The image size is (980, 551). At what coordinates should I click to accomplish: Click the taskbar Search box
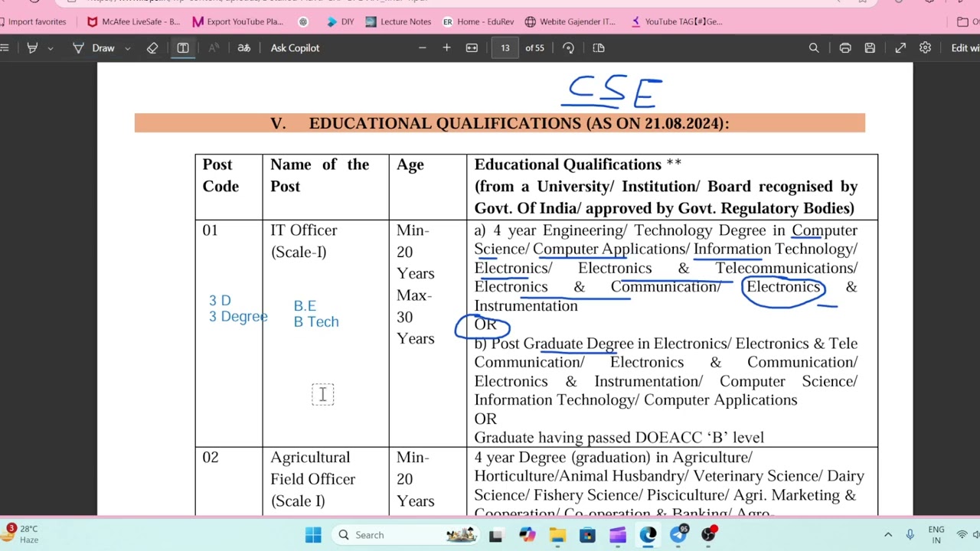click(407, 535)
